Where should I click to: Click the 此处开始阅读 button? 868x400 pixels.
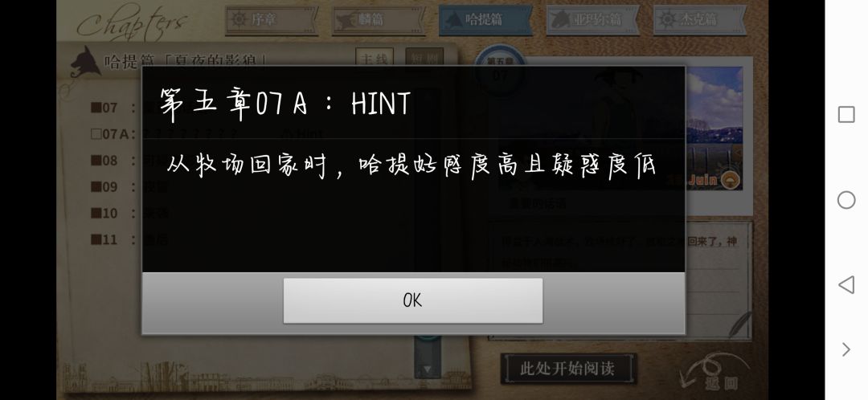pyautogui.click(x=568, y=369)
